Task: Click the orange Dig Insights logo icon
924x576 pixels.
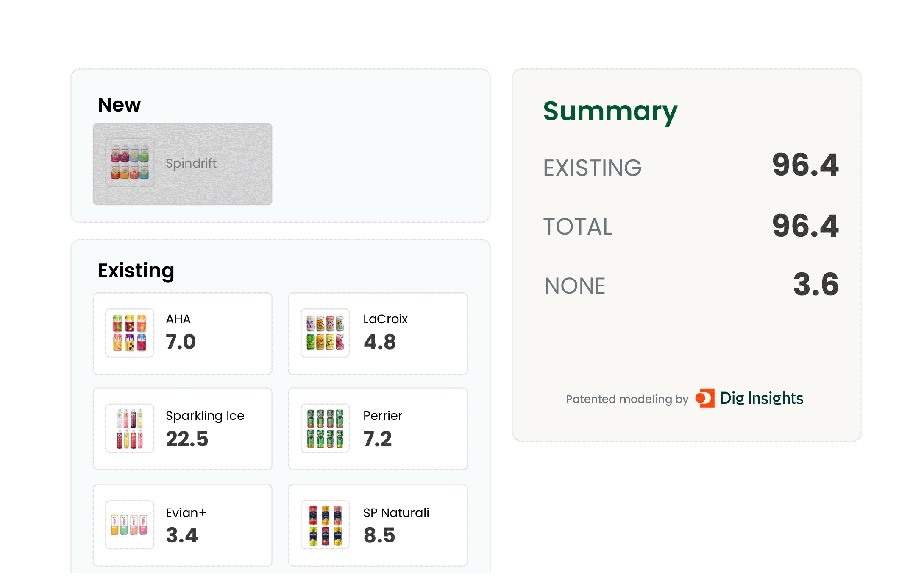Action: (705, 398)
